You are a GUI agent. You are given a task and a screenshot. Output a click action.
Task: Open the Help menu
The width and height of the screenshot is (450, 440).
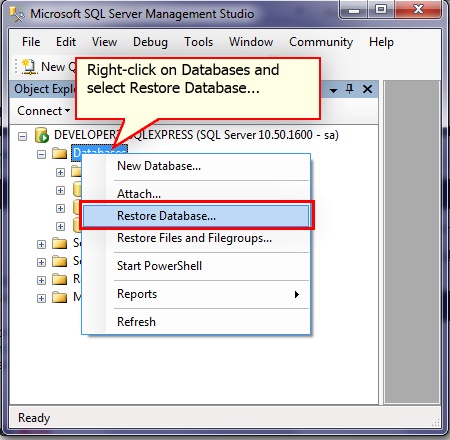tap(381, 42)
